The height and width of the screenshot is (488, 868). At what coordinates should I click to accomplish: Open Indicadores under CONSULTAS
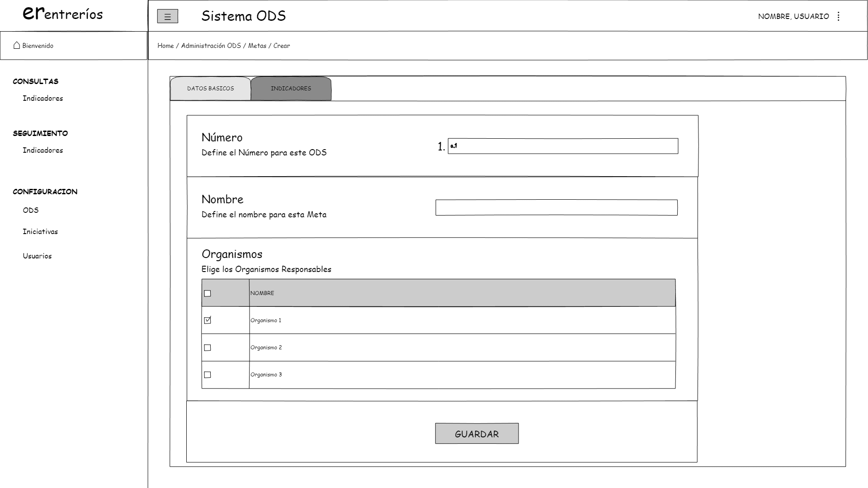[43, 98]
